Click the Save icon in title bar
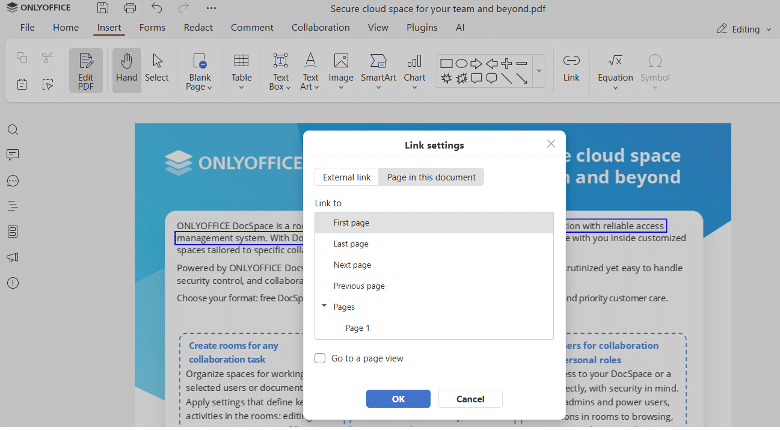The width and height of the screenshot is (780, 430). click(102, 7)
